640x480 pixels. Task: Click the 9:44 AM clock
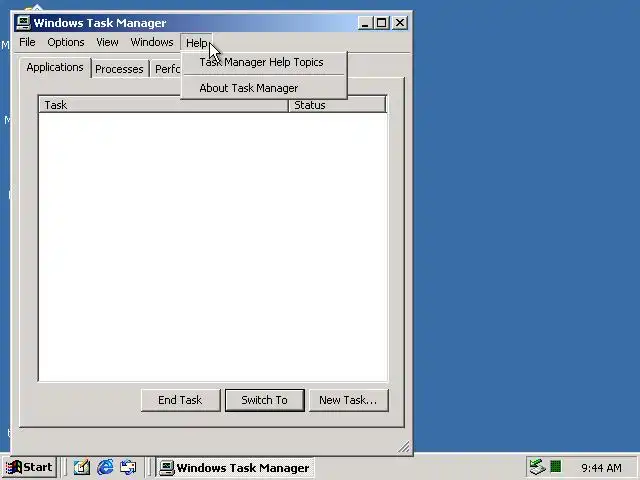(601, 467)
